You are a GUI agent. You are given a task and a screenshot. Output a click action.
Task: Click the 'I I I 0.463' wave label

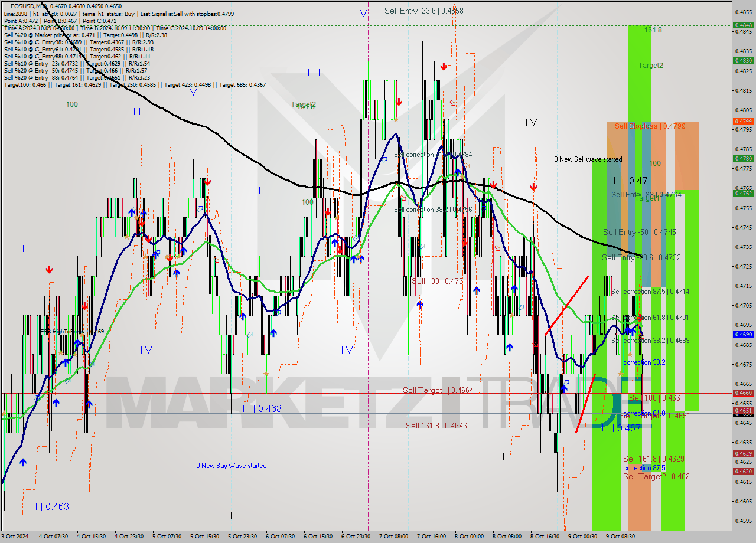(x=49, y=506)
